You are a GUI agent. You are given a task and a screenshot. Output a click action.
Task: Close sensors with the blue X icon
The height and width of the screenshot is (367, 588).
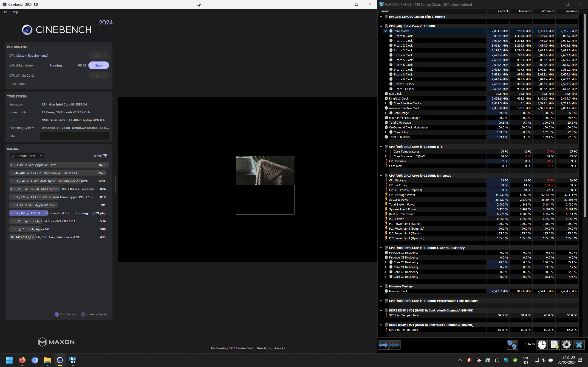(x=579, y=345)
